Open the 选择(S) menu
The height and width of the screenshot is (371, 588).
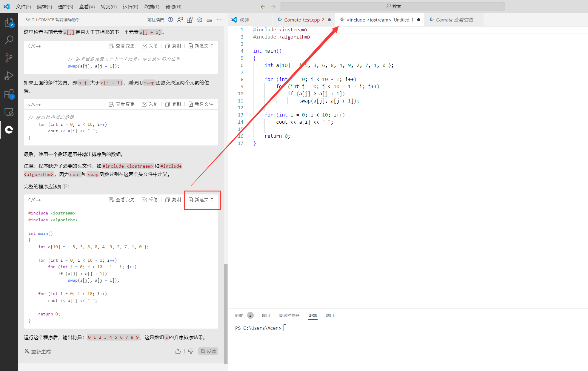65,7
